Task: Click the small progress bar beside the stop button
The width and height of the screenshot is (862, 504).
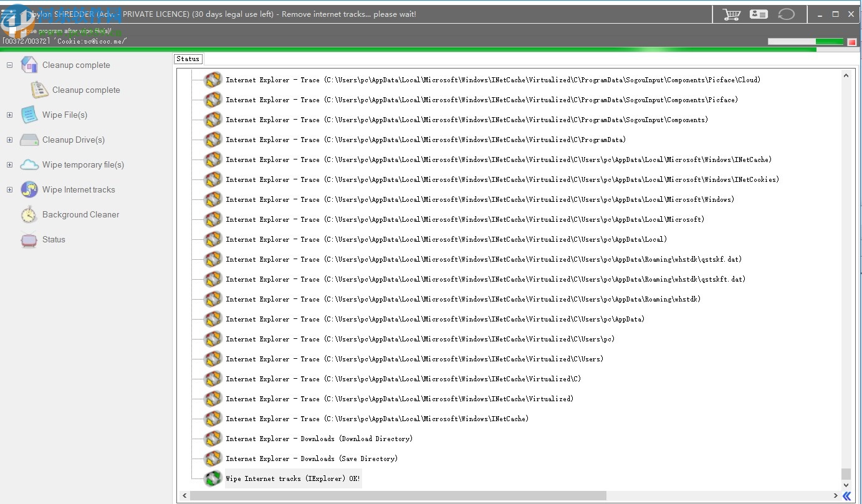Action: 806,42
